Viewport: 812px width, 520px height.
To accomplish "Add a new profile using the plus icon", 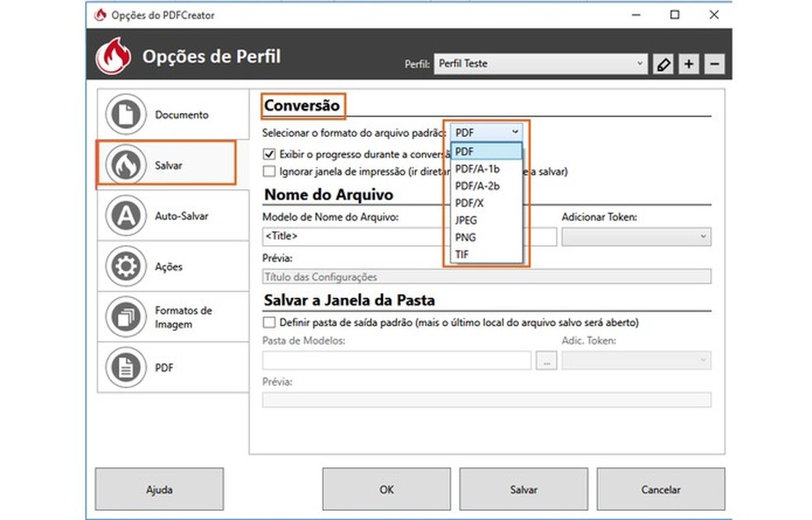I will (688, 64).
